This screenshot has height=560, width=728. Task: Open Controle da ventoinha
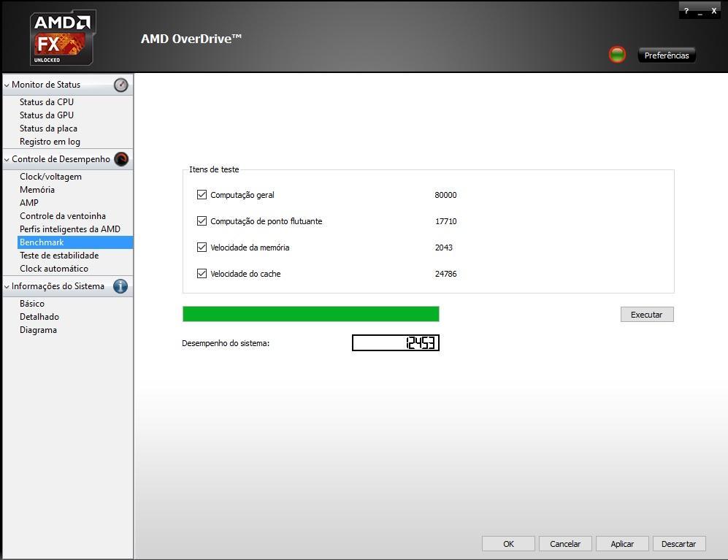tap(63, 216)
